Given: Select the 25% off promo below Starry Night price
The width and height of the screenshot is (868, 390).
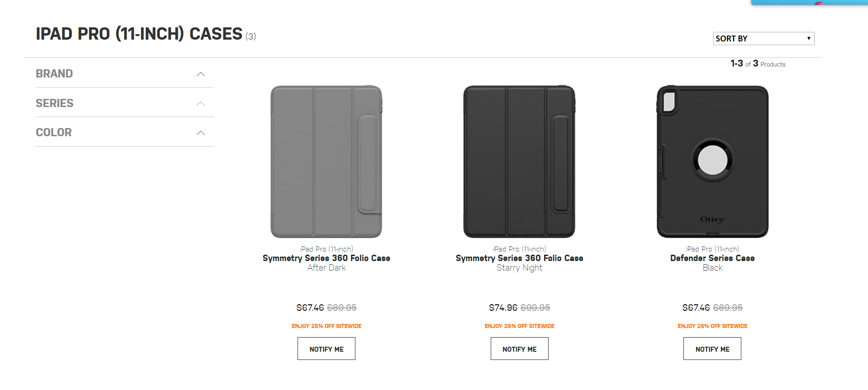Looking at the screenshot, I should [x=519, y=326].
